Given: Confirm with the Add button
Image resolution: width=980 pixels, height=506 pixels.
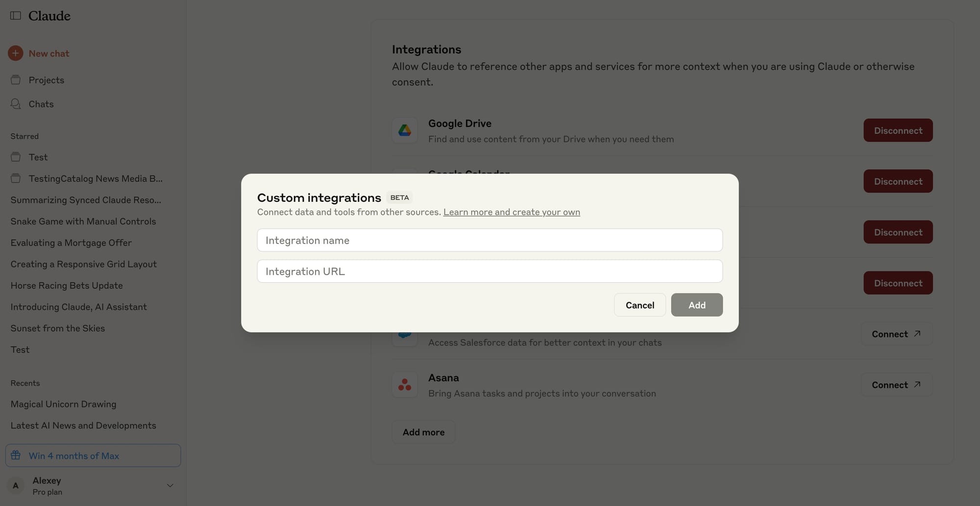Looking at the screenshot, I should [x=697, y=305].
